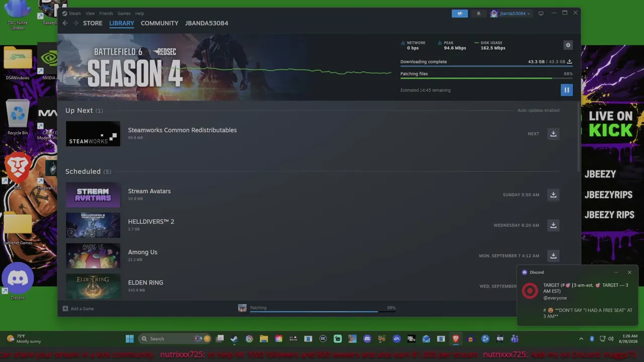The width and height of the screenshot is (644, 362).
Task: Download Stream Avatars update now
Action: 553,195
